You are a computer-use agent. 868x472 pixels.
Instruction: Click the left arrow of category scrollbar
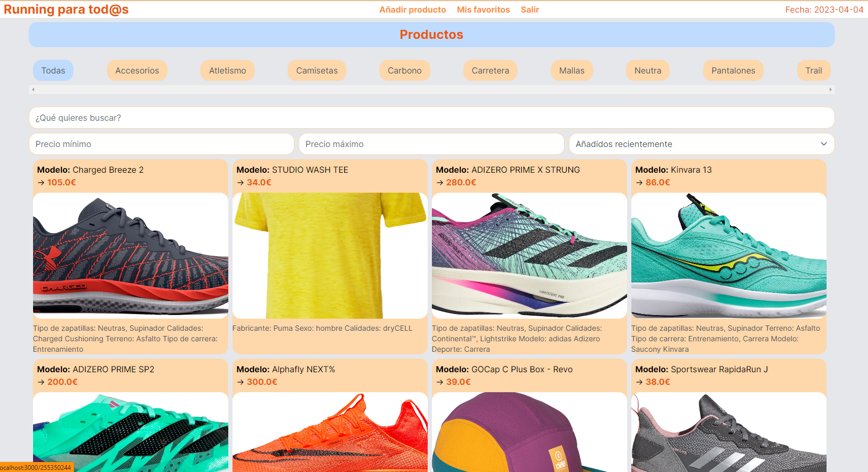[x=33, y=90]
